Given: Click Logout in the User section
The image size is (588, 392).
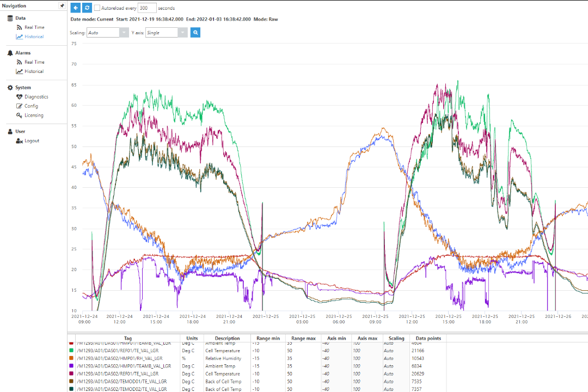Looking at the screenshot, I should point(32,141).
